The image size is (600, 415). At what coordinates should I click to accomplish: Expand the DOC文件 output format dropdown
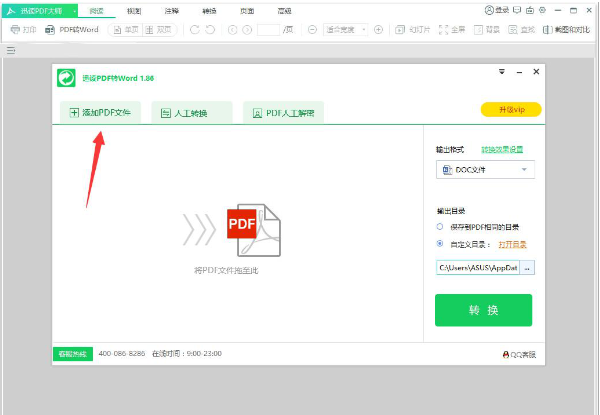(x=485, y=170)
